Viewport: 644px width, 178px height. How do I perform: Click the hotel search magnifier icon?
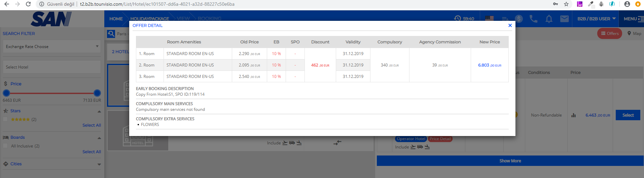[x=111, y=34]
